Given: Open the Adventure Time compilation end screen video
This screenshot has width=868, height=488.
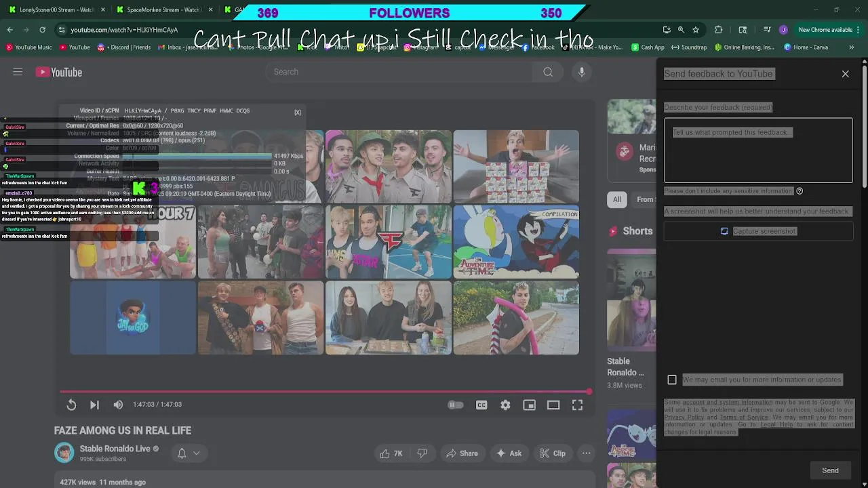Looking at the screenshot, I should point(516,242).
